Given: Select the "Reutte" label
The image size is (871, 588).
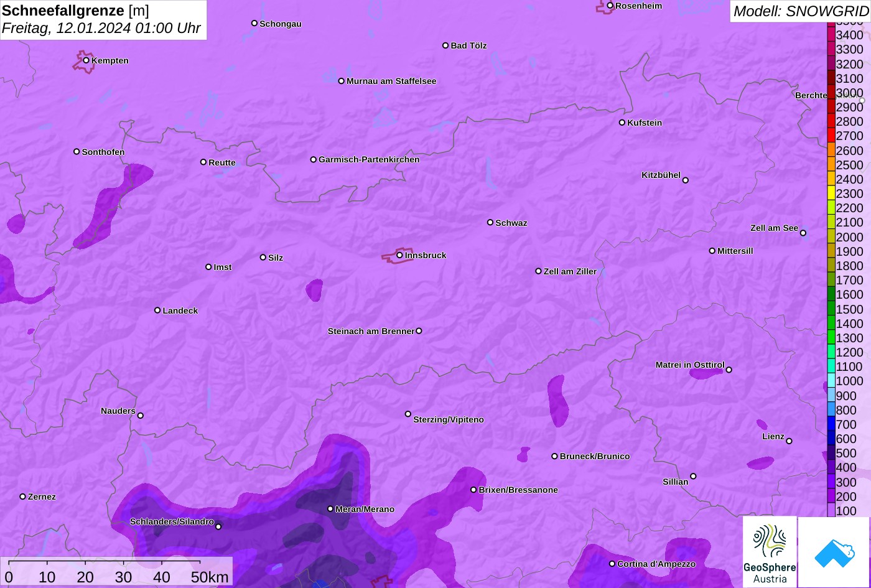Looking at the screenshot, I should 222,163.
